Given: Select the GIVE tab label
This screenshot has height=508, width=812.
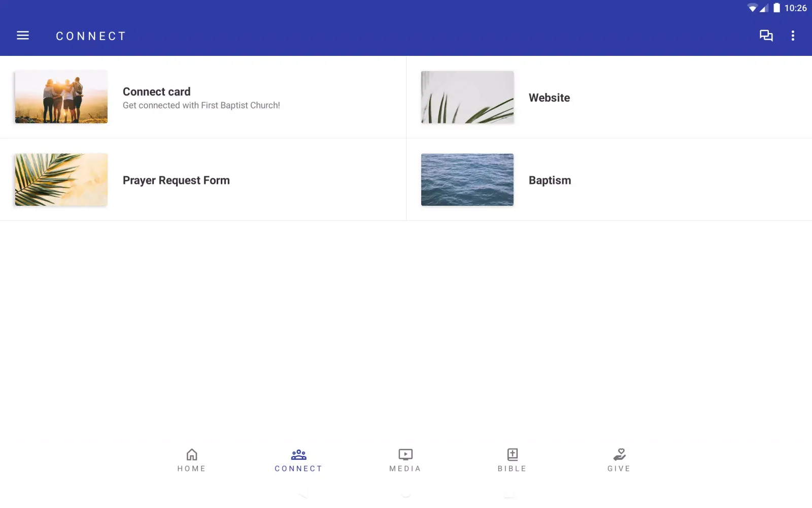Looking at the screenshot, I should 619,469.
